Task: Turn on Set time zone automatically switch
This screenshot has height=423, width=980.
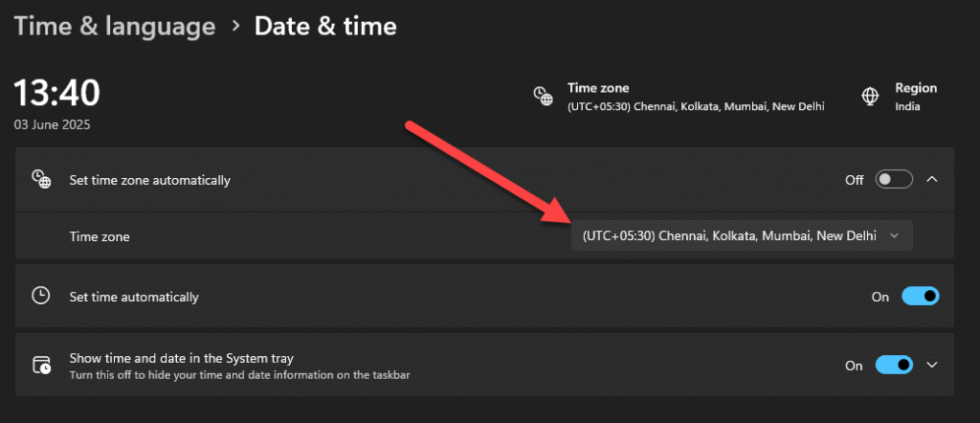Action: [894, 180]
